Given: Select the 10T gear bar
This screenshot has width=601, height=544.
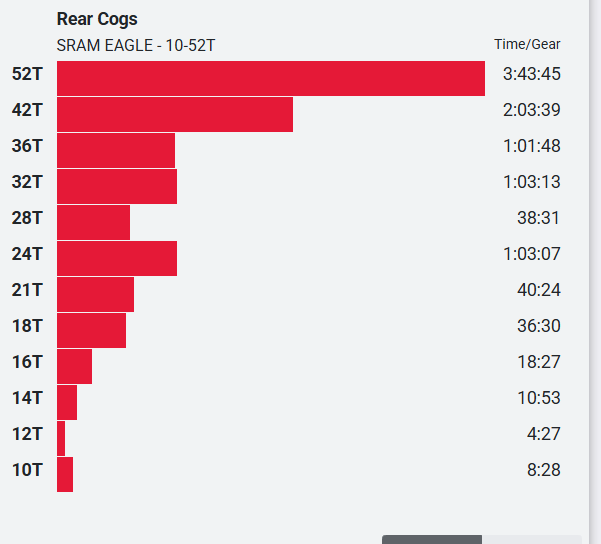Looking at the screenshot, I should click(65, 474).
